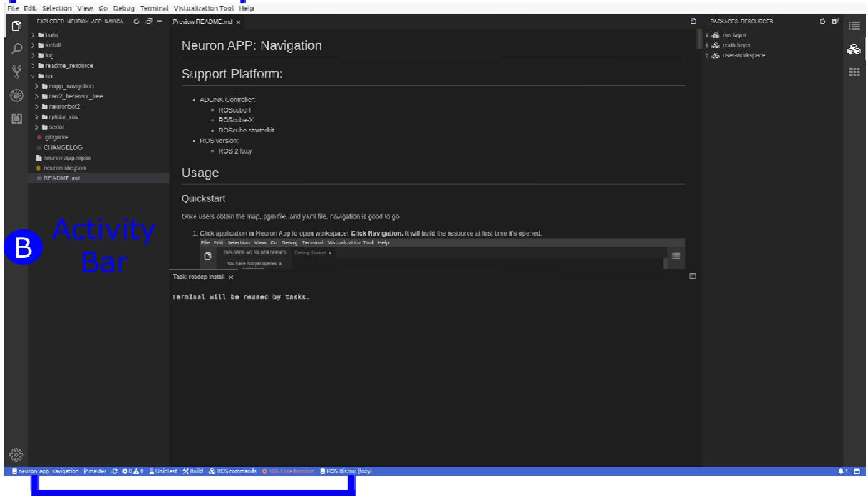Refresh the Packages Resources panel
Screen dimensions: 868x496
click(x=823, y=22)
